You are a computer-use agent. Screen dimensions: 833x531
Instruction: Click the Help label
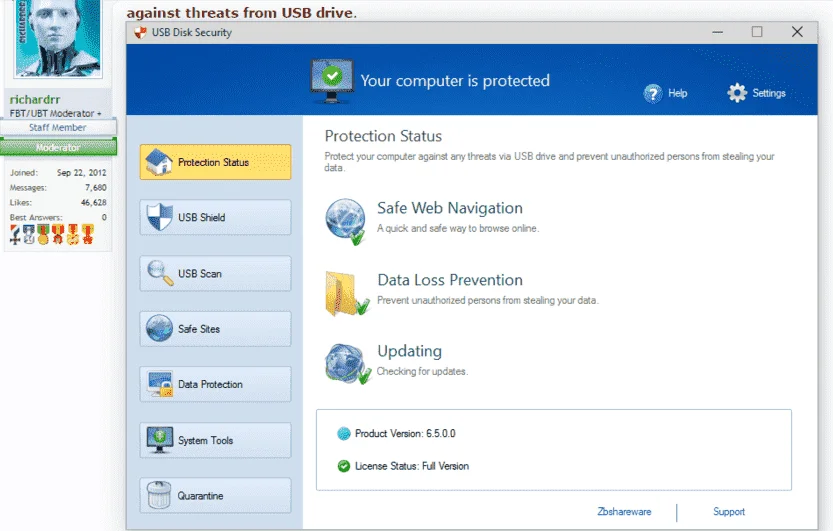click(x=677, y=93)
